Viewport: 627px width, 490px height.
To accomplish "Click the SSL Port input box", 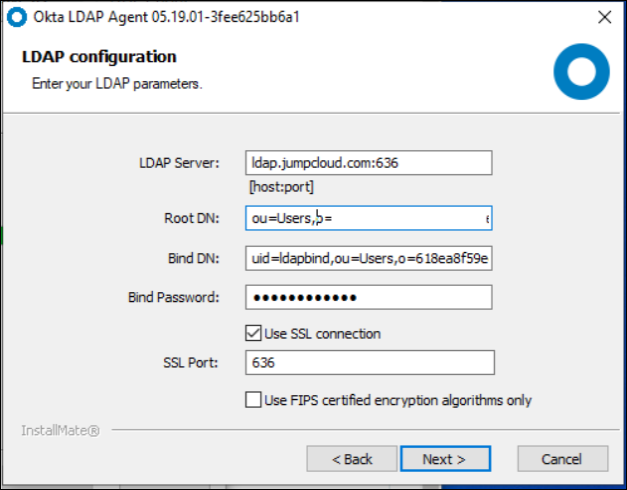I will 368,362.
